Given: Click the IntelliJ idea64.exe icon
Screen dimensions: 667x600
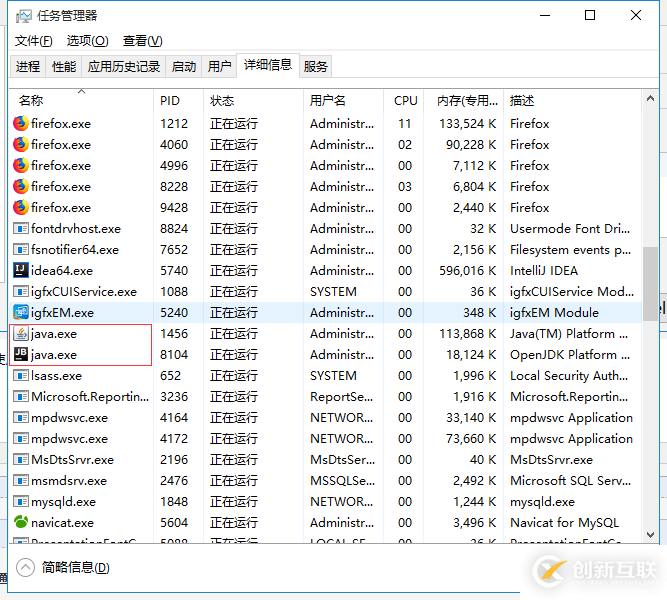Looking at the screenshot, I should click(20, 270).
